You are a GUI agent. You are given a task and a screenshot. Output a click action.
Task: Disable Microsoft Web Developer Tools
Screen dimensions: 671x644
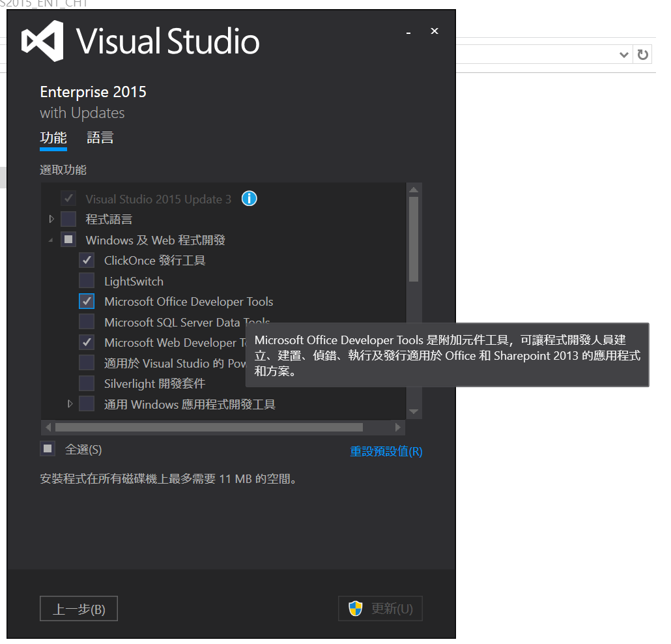(87, 342)
